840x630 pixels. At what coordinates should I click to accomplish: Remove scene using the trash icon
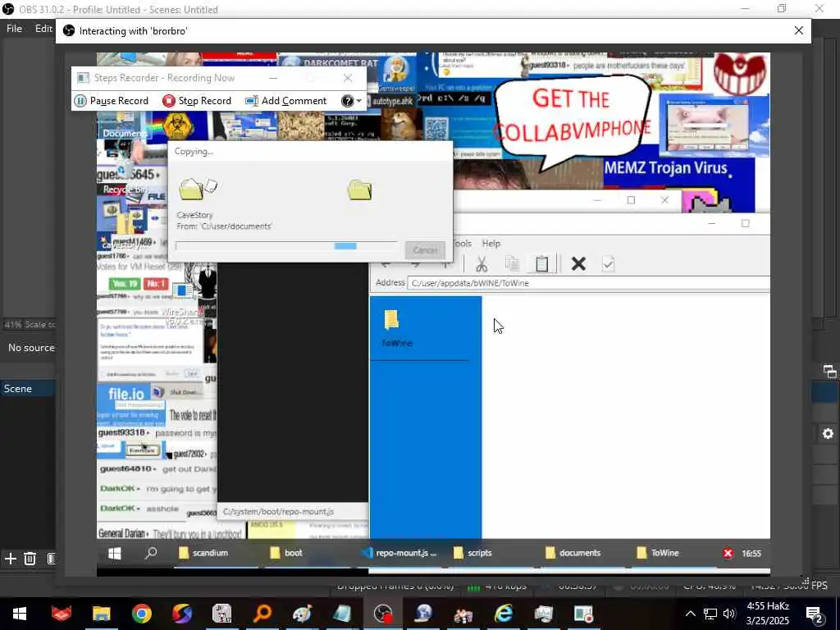coord(30,559)
